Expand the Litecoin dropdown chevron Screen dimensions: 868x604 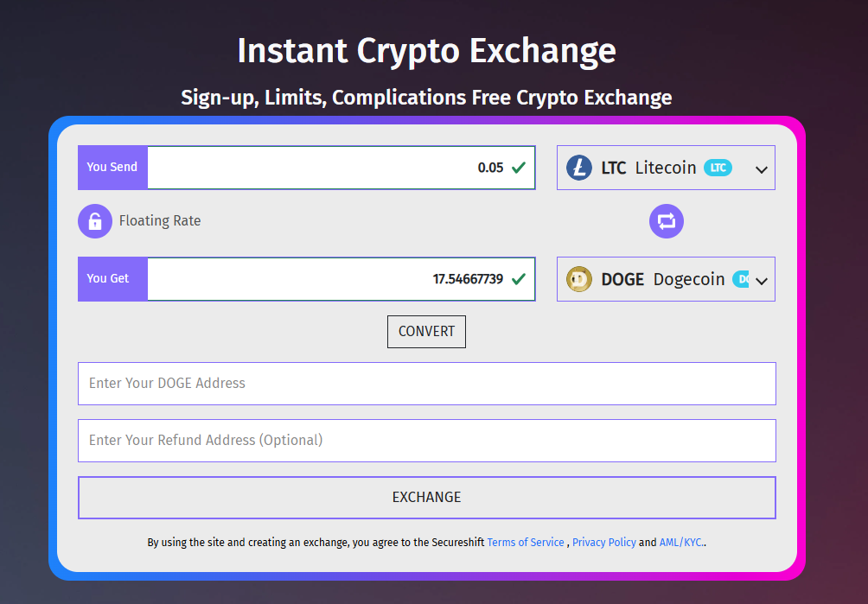coord(762,170)
